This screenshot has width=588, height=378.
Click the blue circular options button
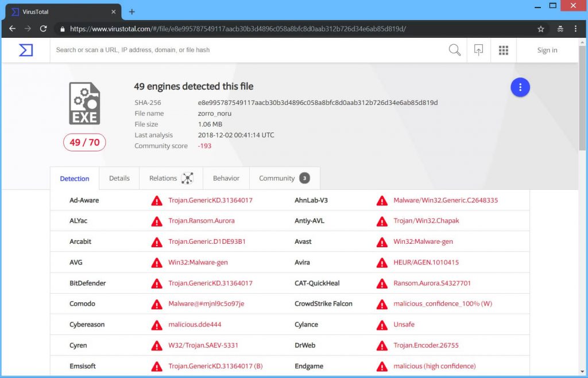(x=520, y=87)
